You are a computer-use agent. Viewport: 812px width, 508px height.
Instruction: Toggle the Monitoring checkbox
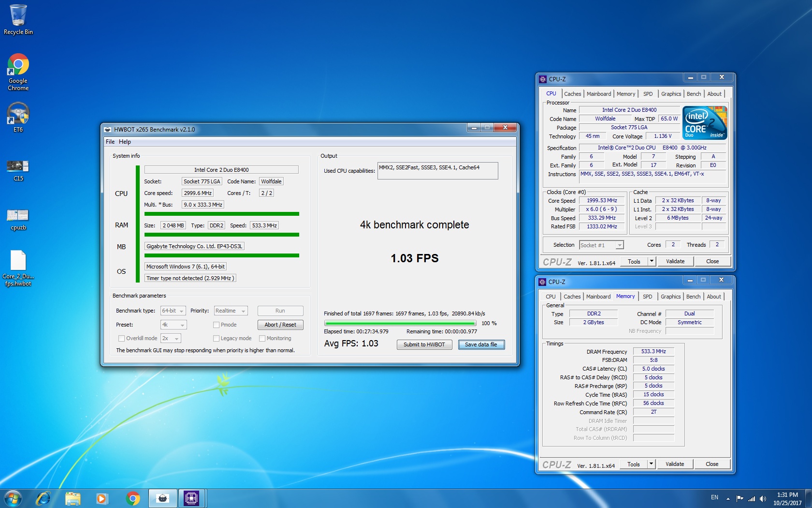point(262,338)
